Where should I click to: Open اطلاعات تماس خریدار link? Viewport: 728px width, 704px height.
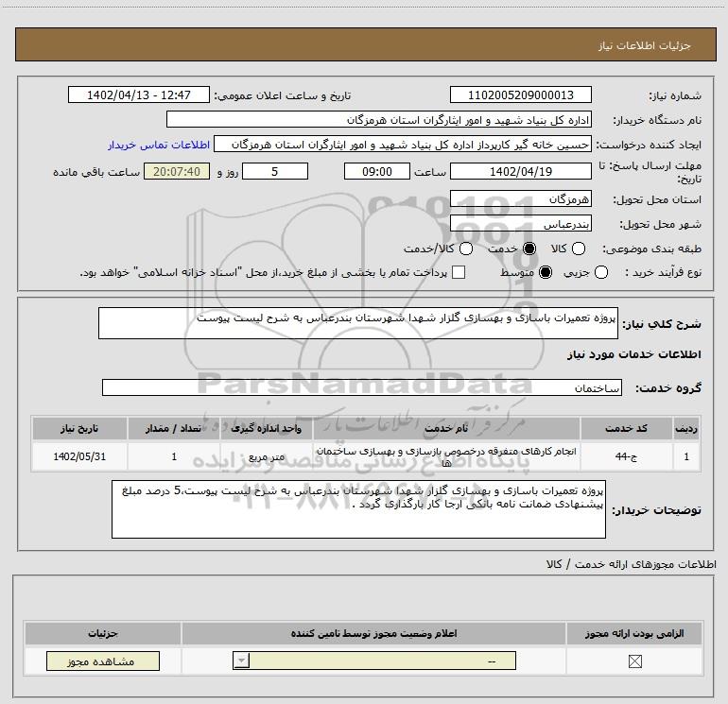click(x=159, y=145)
